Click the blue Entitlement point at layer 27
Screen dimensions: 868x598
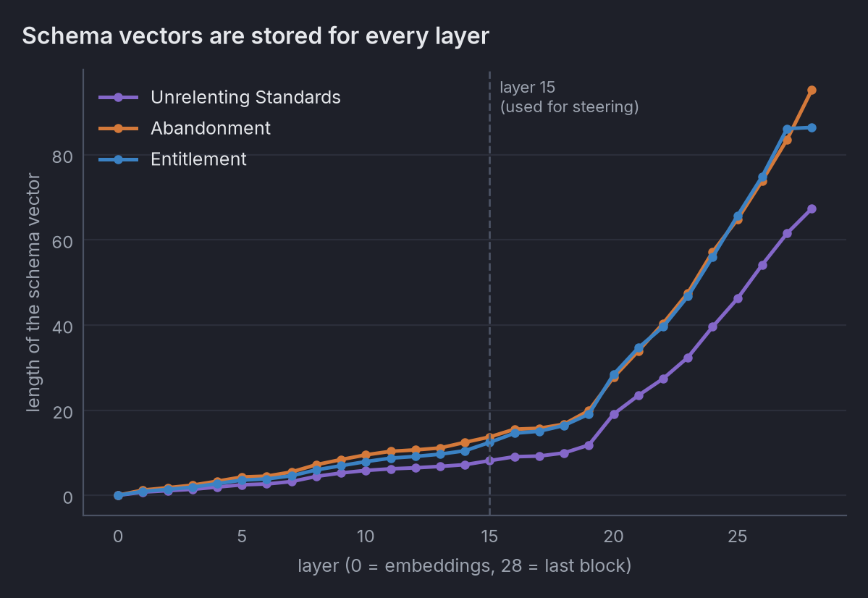pyautogui.click(x=787, y=130)
